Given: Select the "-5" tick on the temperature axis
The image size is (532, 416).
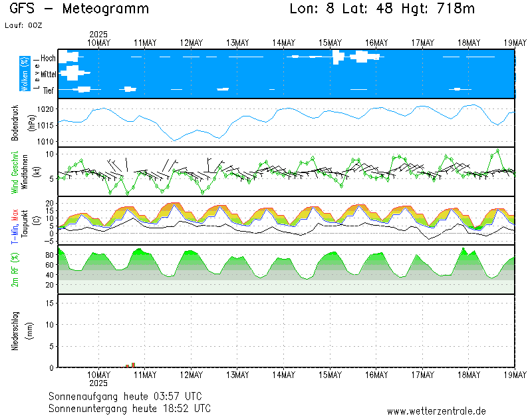Looking at the screenshot, I should (49, 242).
